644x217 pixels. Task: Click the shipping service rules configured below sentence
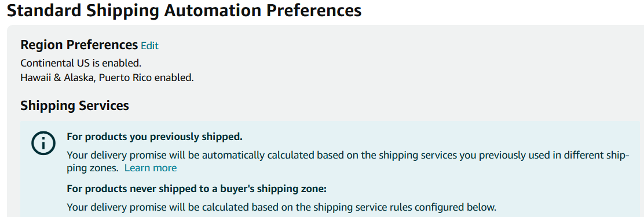point(281,207)
